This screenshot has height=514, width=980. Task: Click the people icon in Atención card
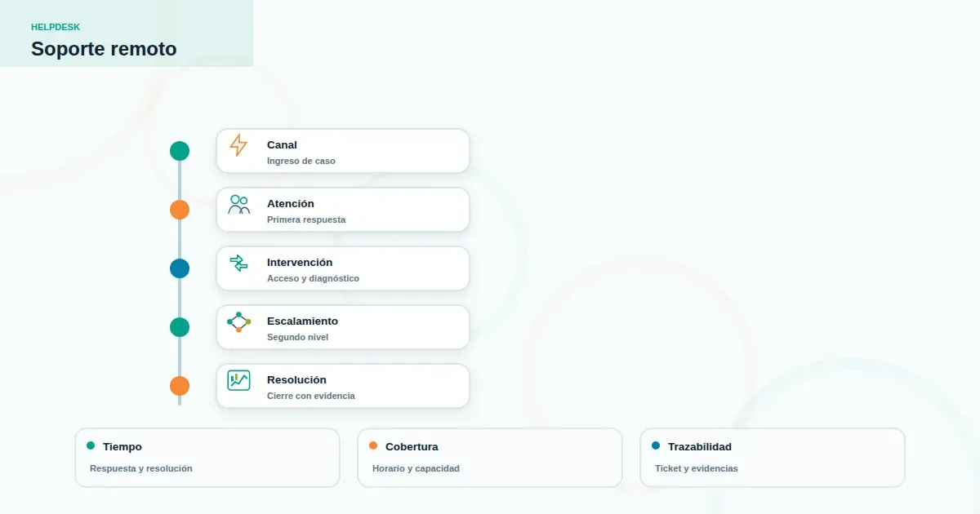point(238,204)
